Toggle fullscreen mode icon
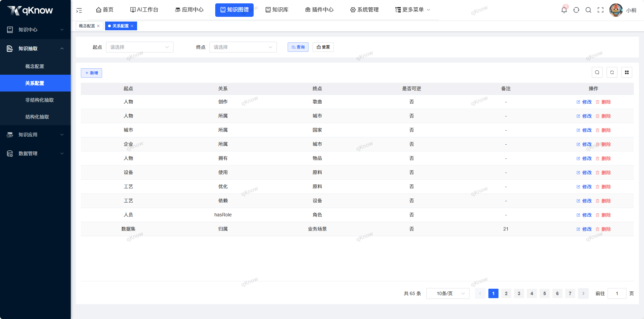 601,10
